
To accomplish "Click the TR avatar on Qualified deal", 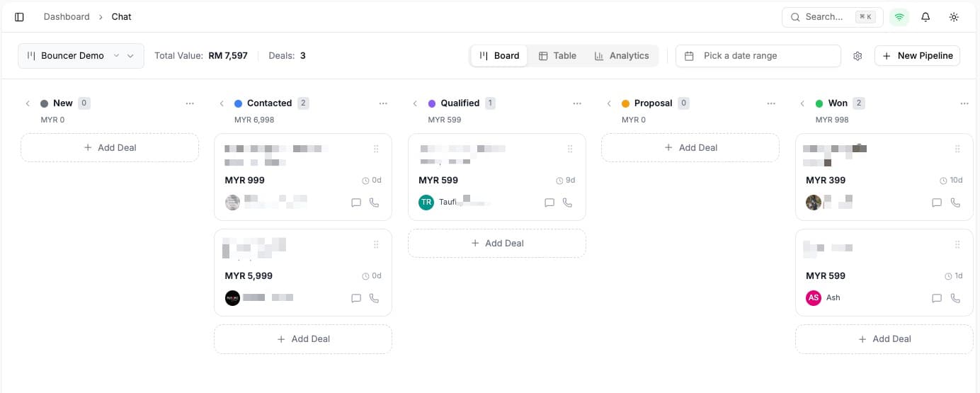I will tap(426, 203).
